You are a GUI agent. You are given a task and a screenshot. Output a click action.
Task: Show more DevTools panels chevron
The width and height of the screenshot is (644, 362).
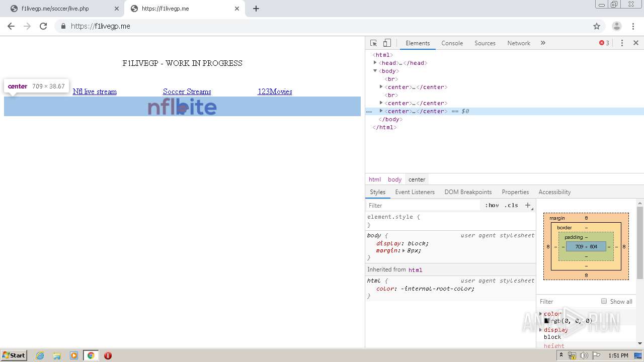[543, 43]
